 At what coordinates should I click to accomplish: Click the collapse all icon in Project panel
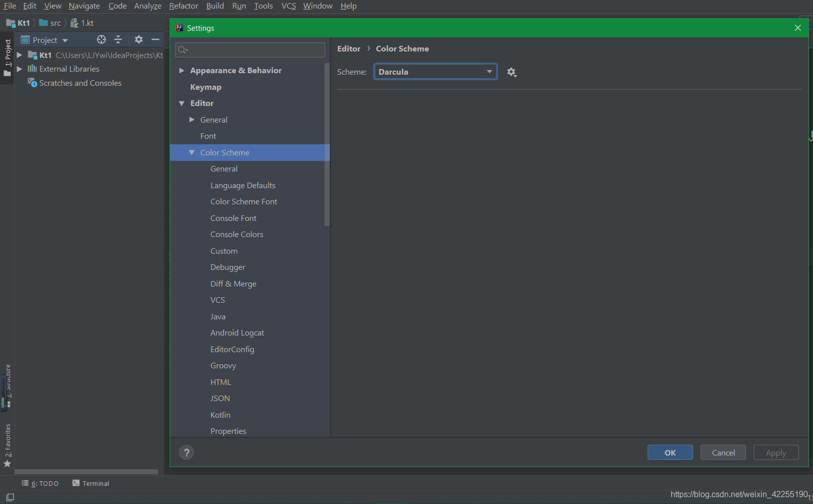tap(118, 39)
